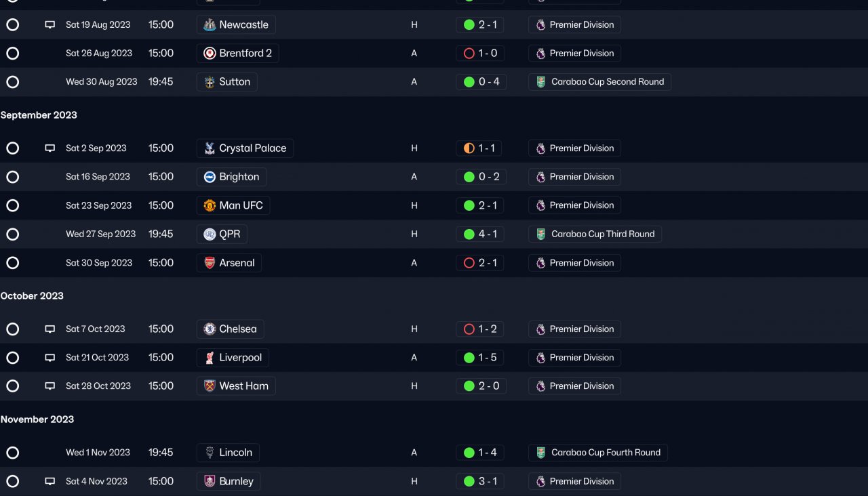Open the Liverpool team page
Image resolution: width=868 pixels, height=496 pixels.
pyautogui.click(x=240, y=358)
